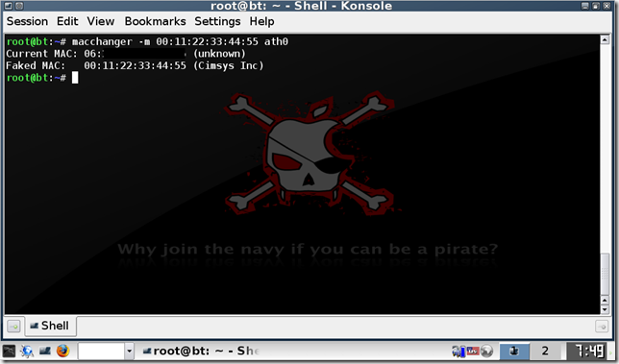Launch Konqueror from the taskbar
This screenshot has height=364, width=619.
click(x=27, y=351)
